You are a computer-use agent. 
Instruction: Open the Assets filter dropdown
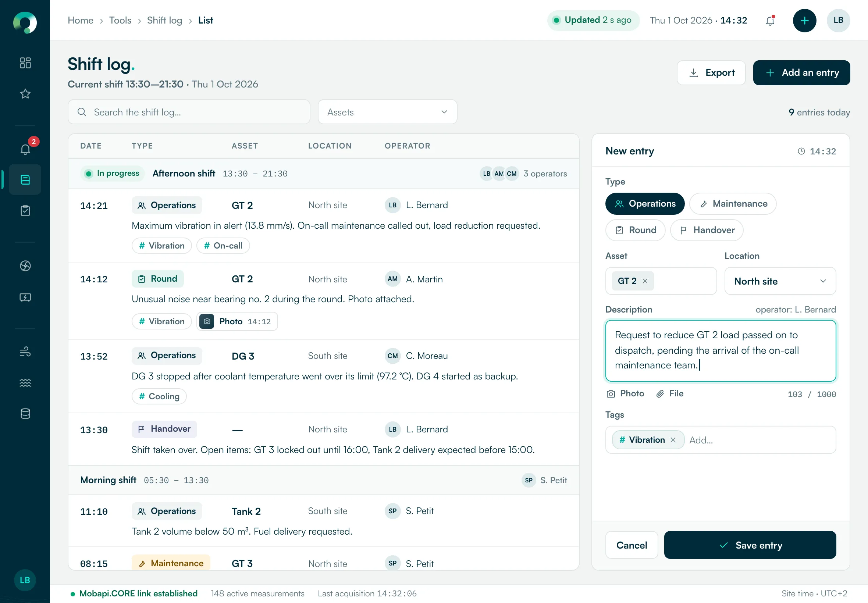(387, 112)
